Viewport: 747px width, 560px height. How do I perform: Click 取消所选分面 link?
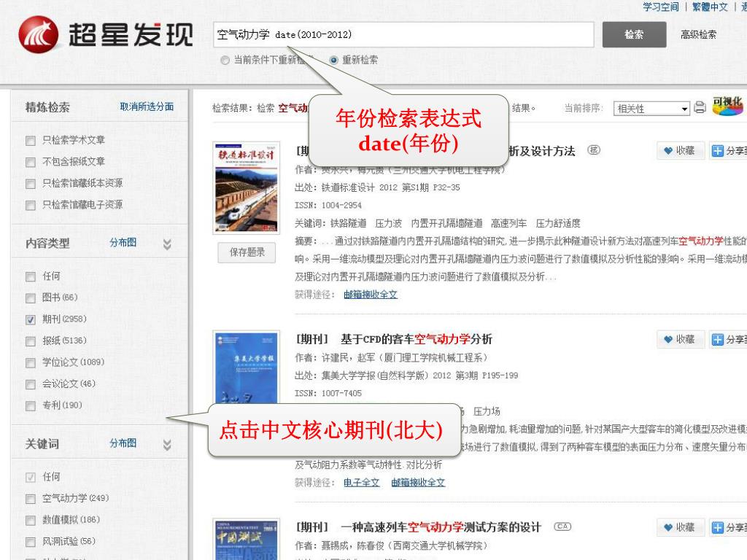tap(147, 106)
